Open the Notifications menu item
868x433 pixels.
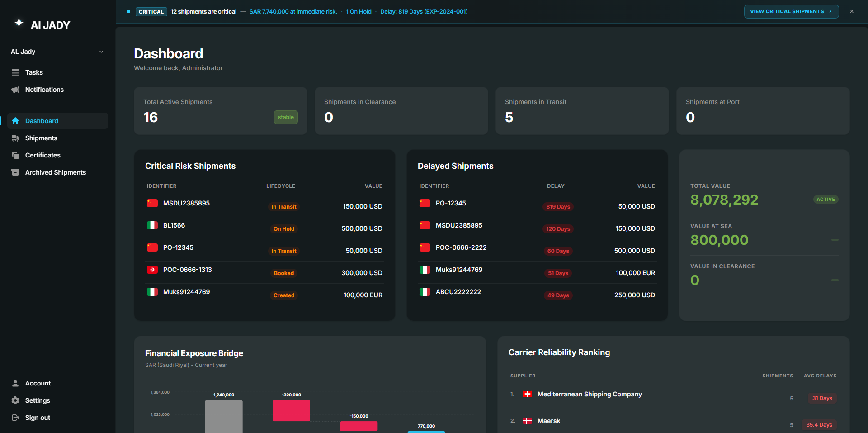tap(57, 90)
